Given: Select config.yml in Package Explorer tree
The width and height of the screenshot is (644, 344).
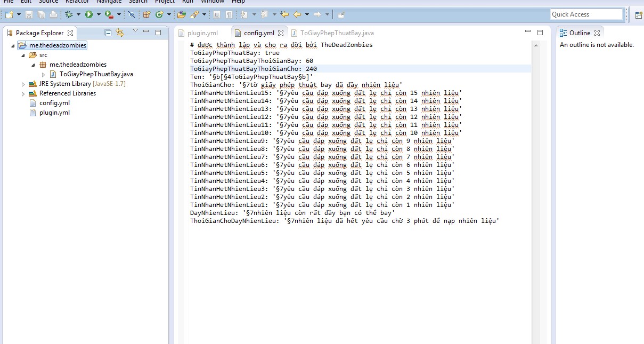Looking at the screenshot, I should (54, 103).
